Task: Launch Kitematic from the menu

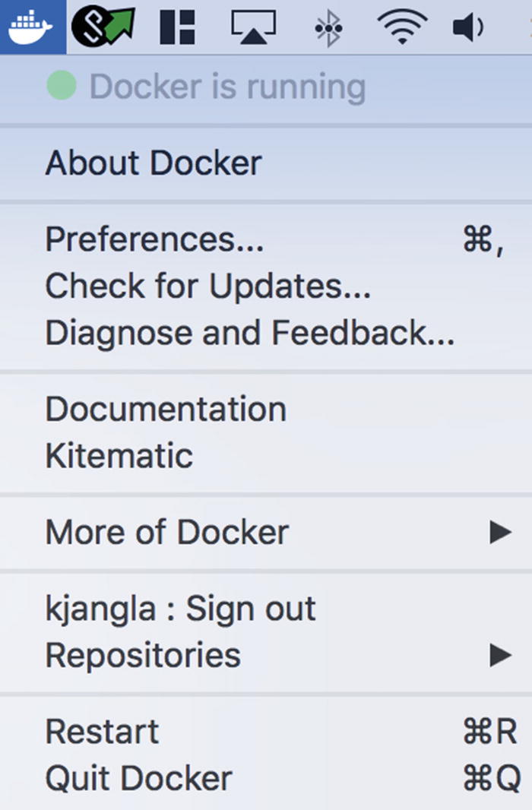Action: pos(119,456)
